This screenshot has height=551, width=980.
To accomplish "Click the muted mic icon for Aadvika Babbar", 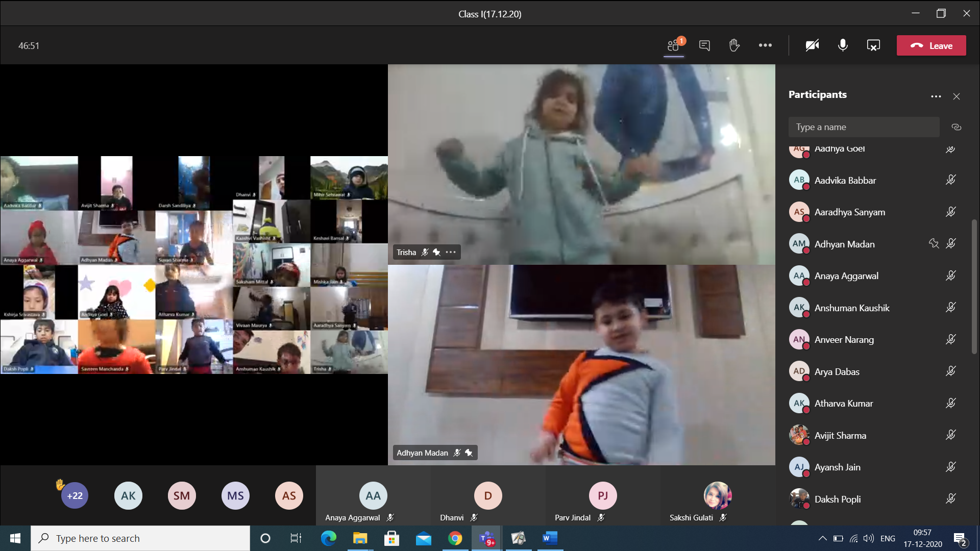I will coord(950,180).
